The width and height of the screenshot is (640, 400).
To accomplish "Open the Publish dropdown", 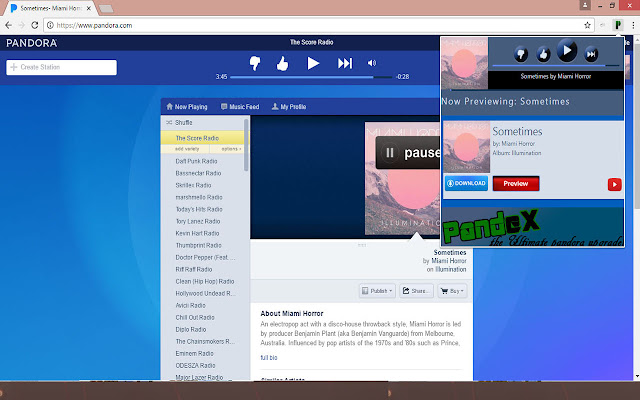I will click(x=377, y=291).
